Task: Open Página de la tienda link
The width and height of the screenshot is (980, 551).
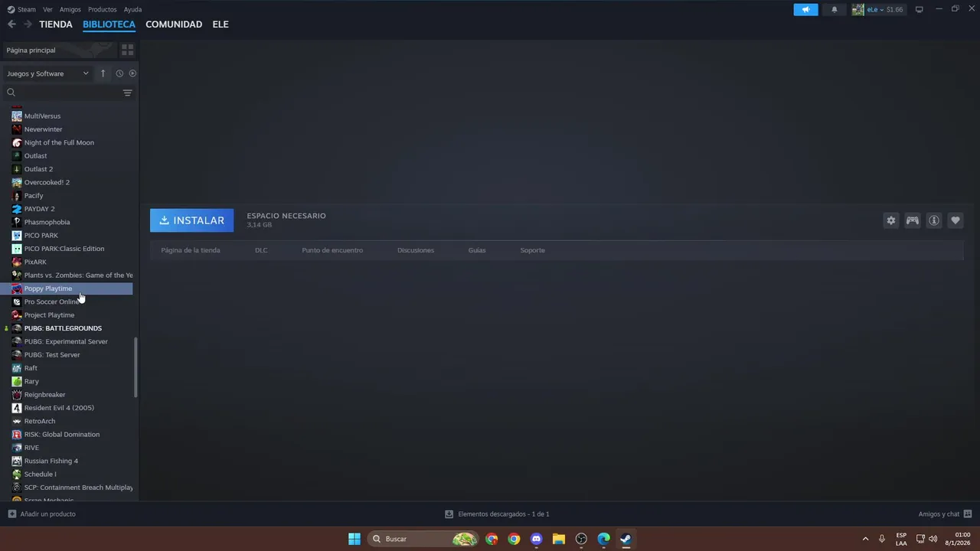Action: pyautogui.click(x=191, y=250)
